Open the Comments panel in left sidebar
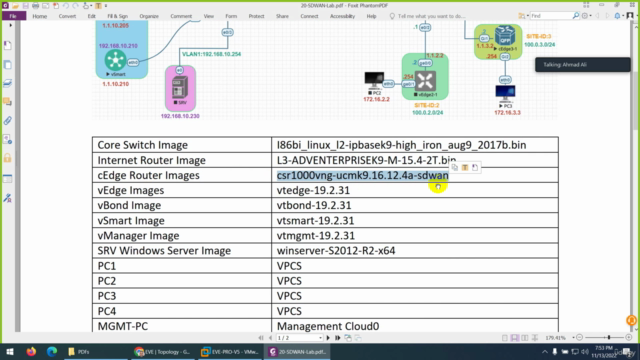Screen dimensions: 640x360 [8, 102]
